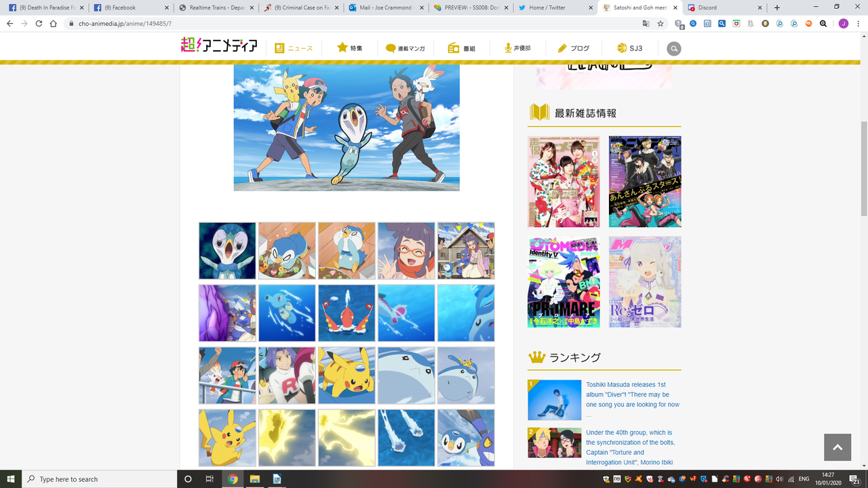Open a new tab with the plus button
Screen dimensions: 868x488
pos(777,7)
